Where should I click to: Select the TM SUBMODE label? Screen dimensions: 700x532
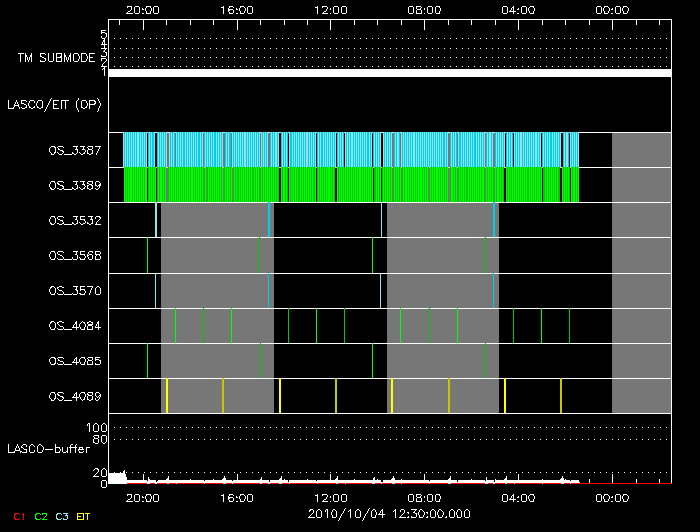(54, 58)
